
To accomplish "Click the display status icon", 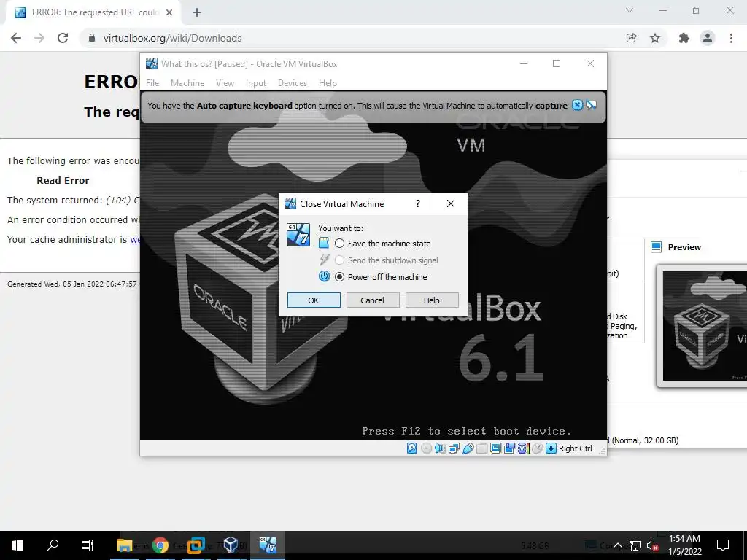I will (x=495, y=448).
